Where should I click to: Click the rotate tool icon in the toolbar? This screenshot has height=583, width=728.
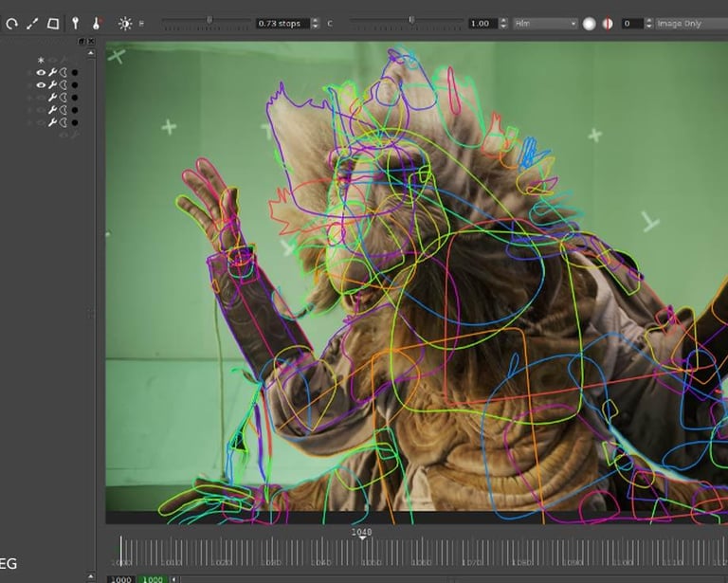(x=11, y=24)
